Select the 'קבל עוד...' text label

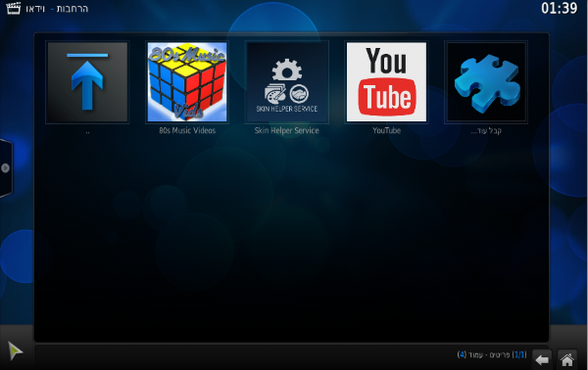(486, 131)
